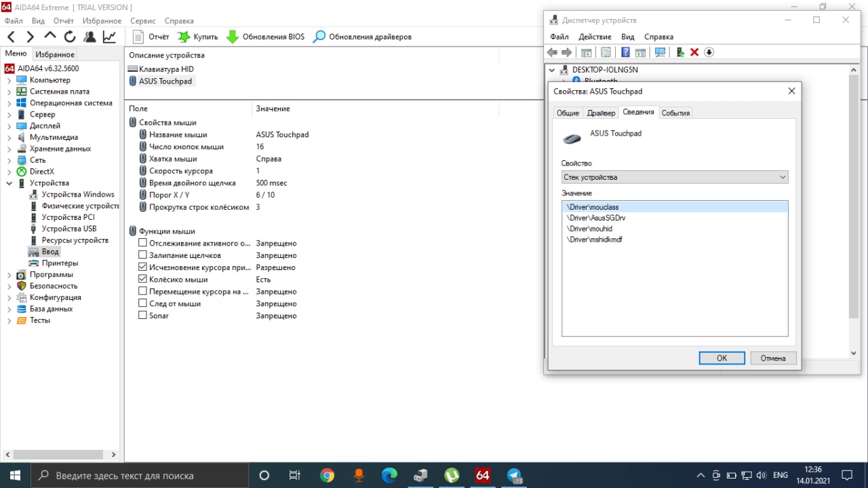Click OK in ASUS Touchpad properties
This screenshot has height=488, width=868.
click(722, 358)
